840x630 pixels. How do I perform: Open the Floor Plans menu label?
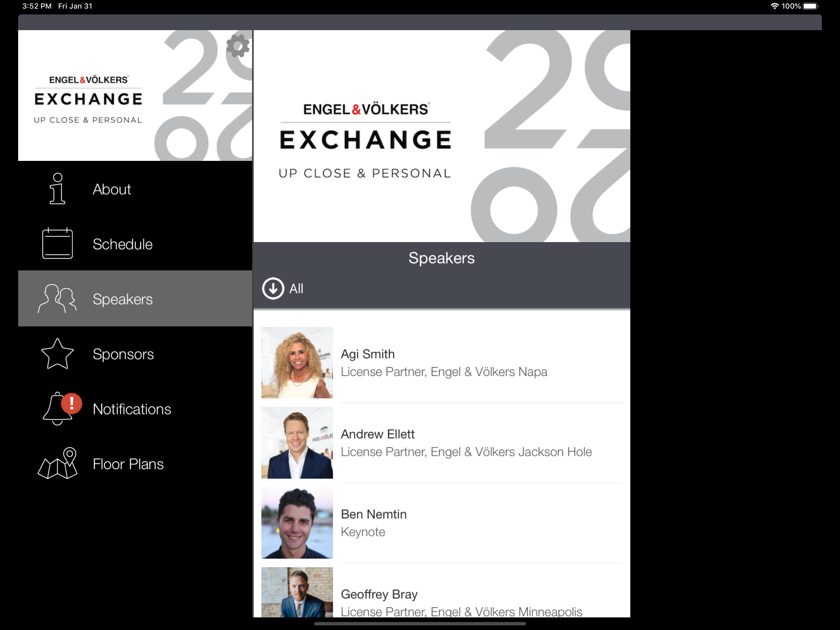pyautogui.click(x=128, y=464)
